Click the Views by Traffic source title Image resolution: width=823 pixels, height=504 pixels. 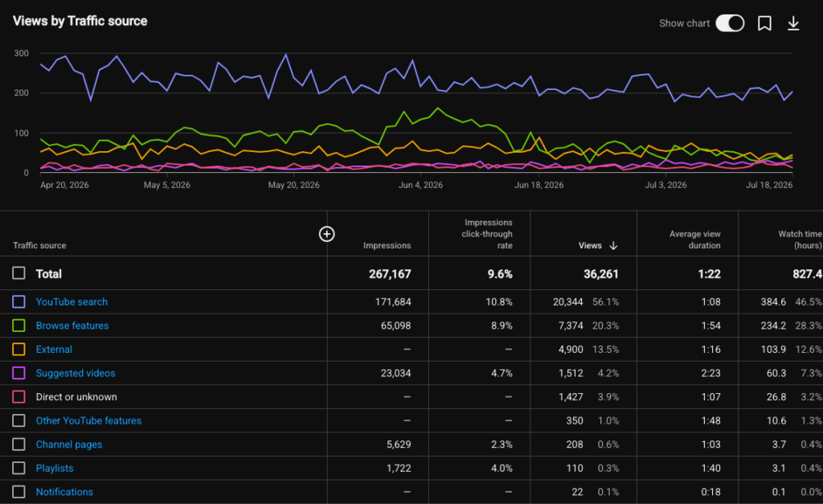click(x=80, y=21)
